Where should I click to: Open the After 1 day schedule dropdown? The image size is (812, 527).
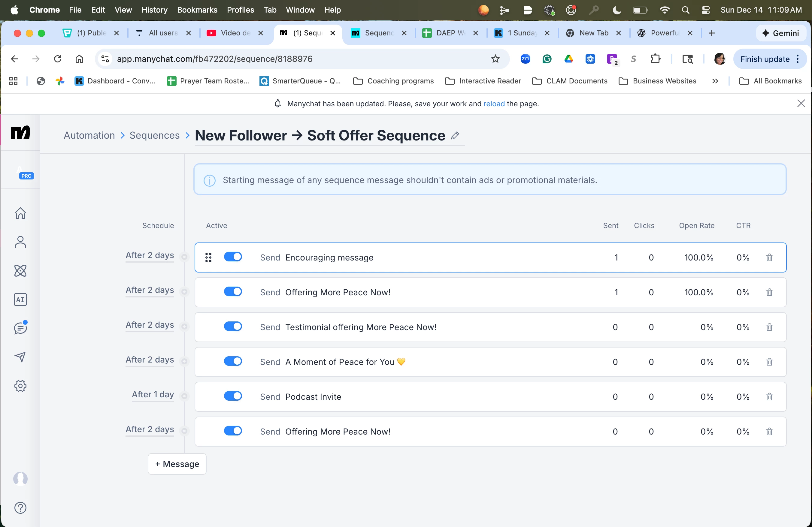coord(153,395)
